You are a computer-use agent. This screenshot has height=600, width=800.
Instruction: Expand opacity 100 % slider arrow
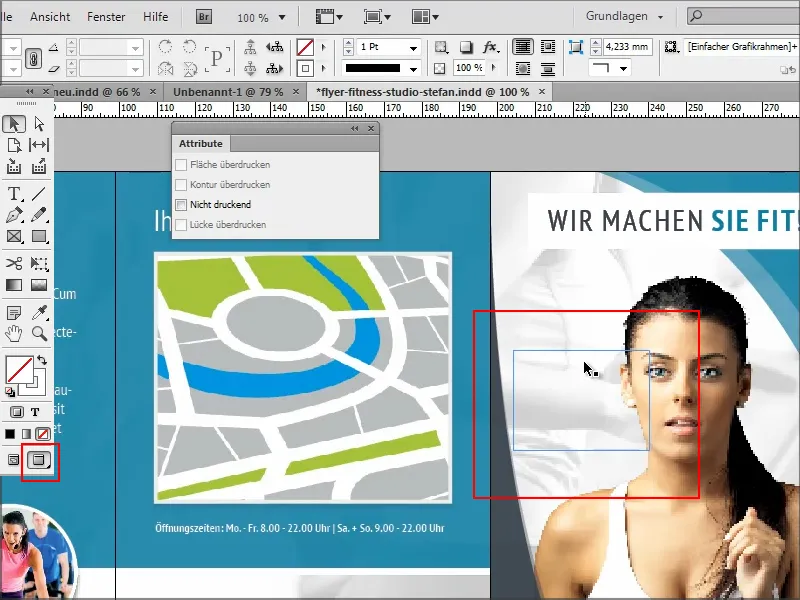493,67
